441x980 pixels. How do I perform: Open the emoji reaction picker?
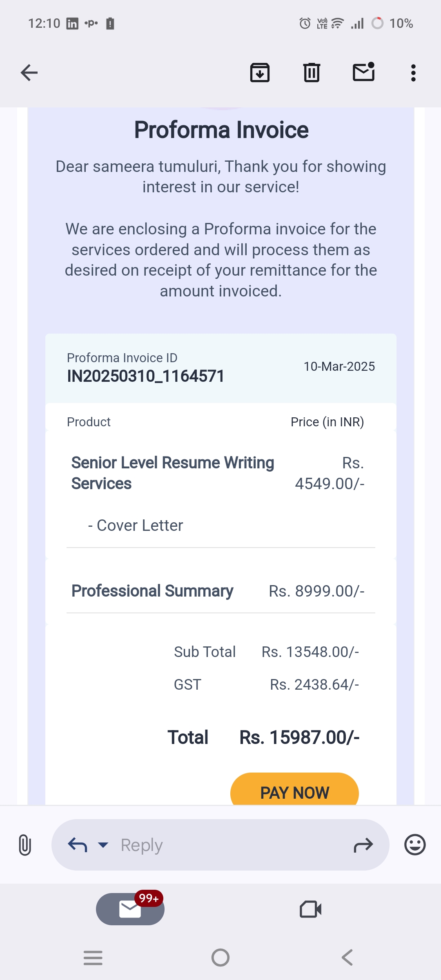click(x=415, y=845)
